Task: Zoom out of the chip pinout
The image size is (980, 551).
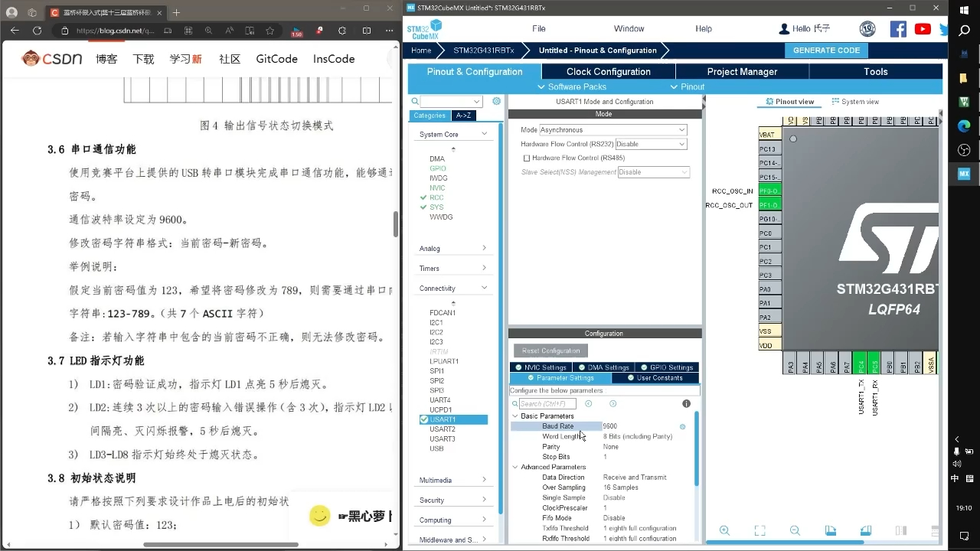Action: pyautogui.click(x=795, y=530)
